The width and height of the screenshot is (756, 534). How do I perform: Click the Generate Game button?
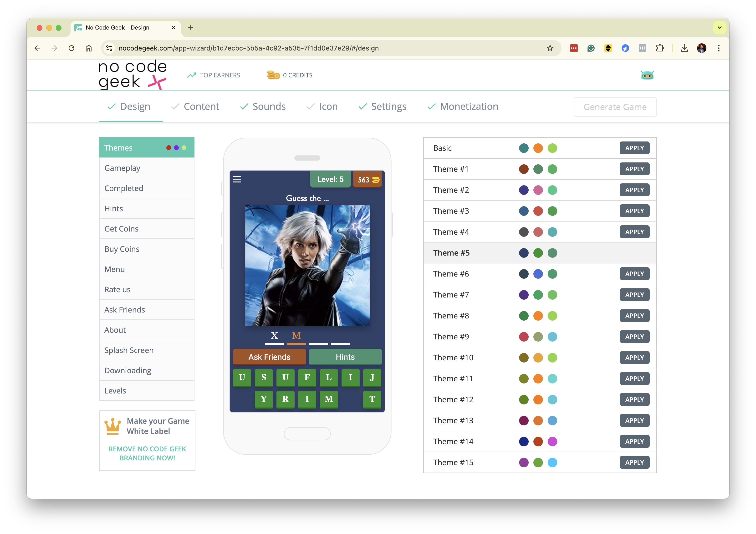click(x=615, y=107)
